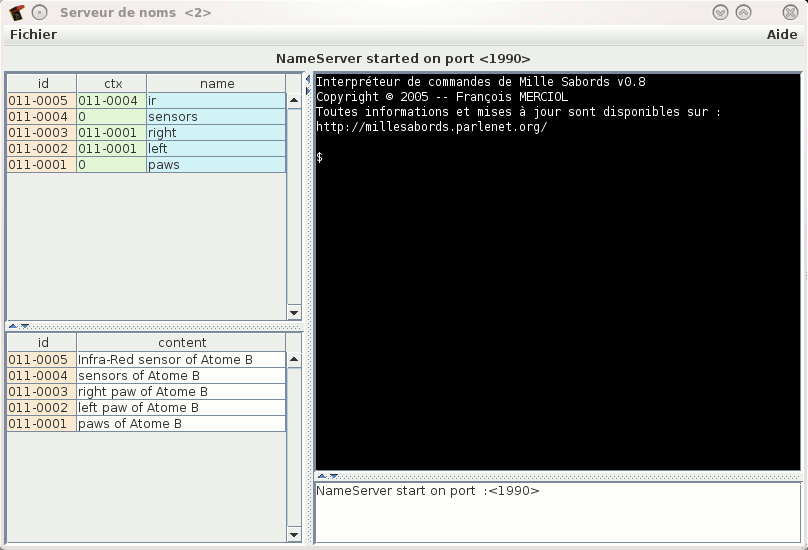Collapse left panel with the splitter left arrow

pyautogui.click(x=308, y=79)
